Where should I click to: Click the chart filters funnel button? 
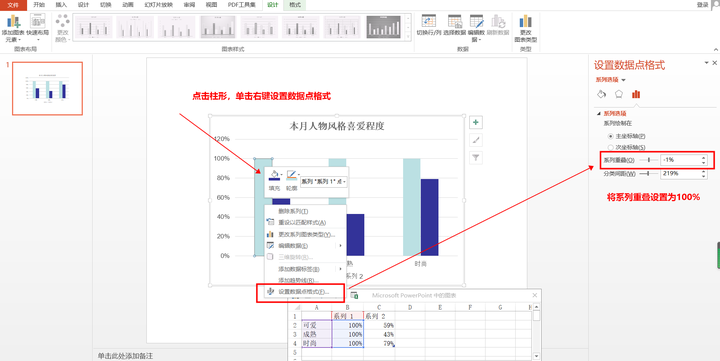(476, 158)
